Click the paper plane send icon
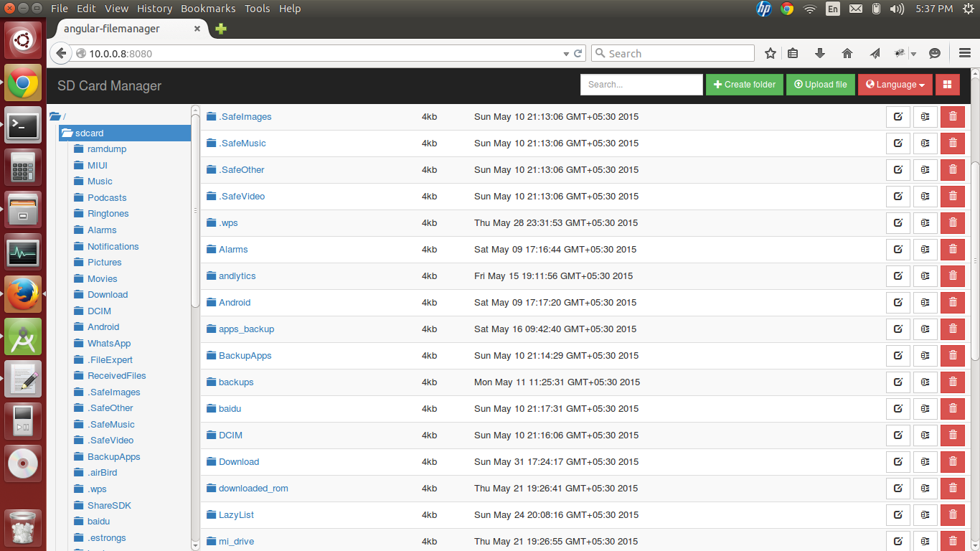This screenshot has height=551, width=980. (875, 54)
